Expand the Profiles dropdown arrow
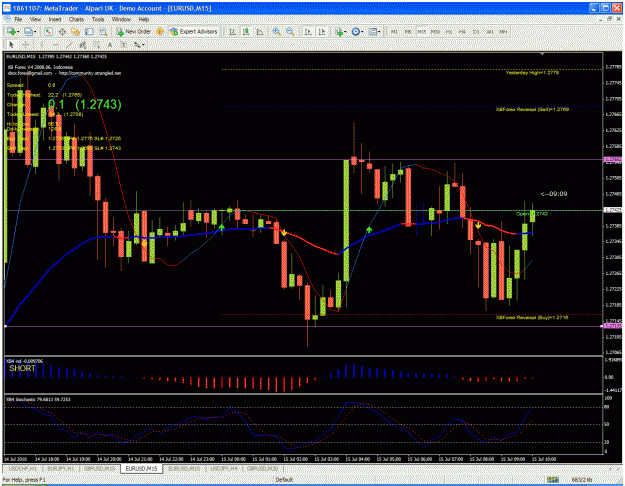The width and height of the screenshot is (625, 486). [x=35, y=32]
